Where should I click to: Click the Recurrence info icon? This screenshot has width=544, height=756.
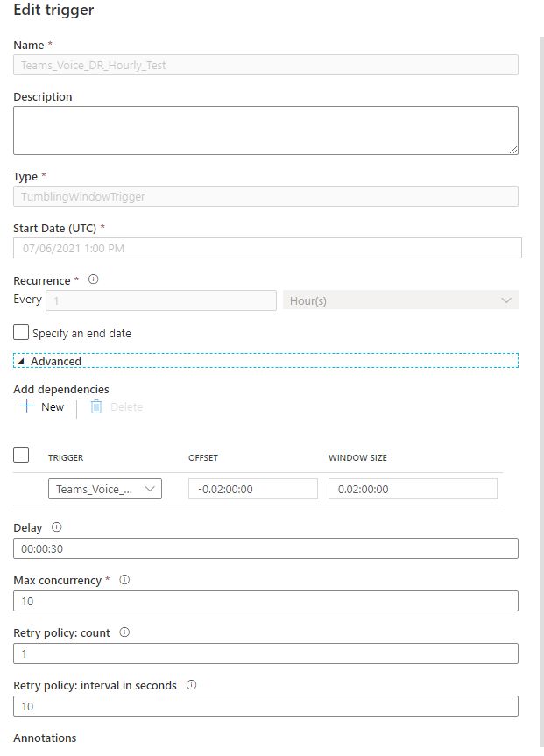click(94, 281)
